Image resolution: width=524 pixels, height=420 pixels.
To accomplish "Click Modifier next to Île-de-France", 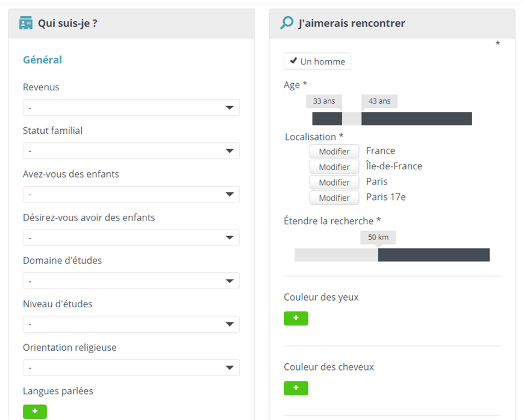I will coord(334,167).
